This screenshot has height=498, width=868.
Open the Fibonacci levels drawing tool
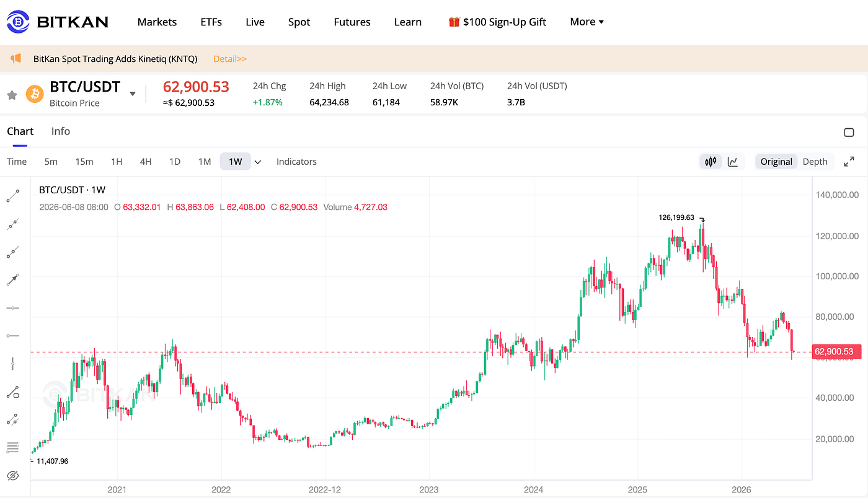pos(13,447)
